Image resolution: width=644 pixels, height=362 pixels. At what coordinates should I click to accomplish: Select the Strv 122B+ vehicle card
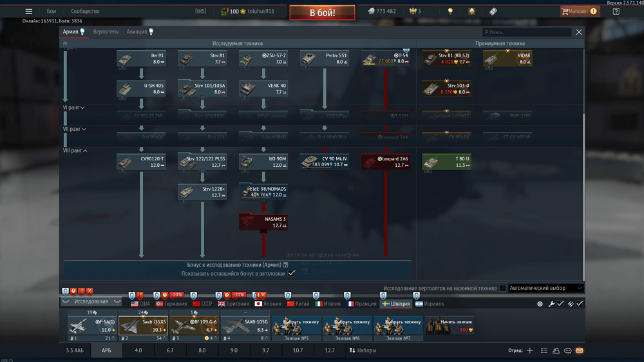click(202, 192)
